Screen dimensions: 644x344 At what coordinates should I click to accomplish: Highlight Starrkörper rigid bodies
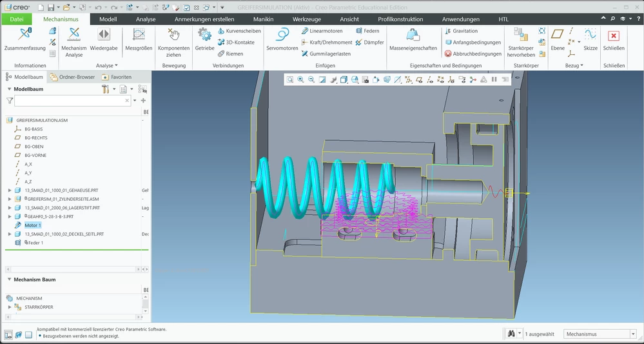click(521, 43)
